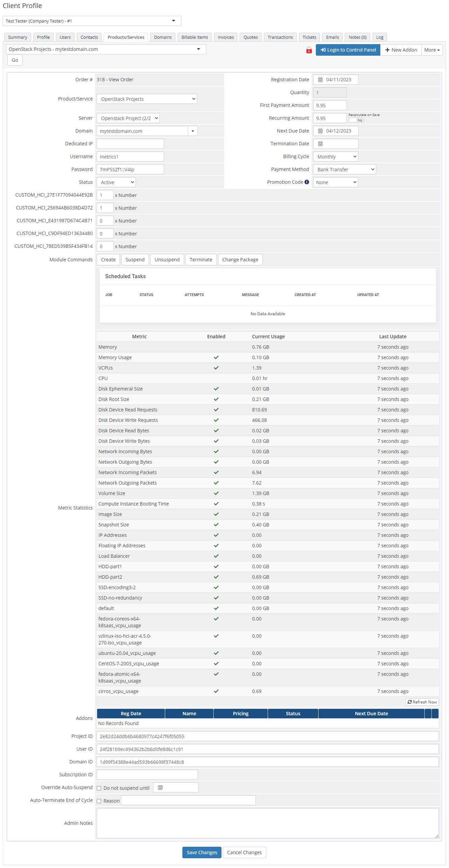
Task: Click the Auto-Terminate Reason text field
Action: [188, 800]
